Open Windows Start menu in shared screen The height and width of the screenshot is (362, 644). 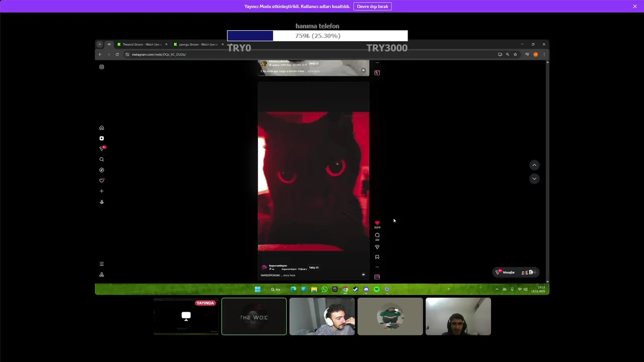point(258,289)
